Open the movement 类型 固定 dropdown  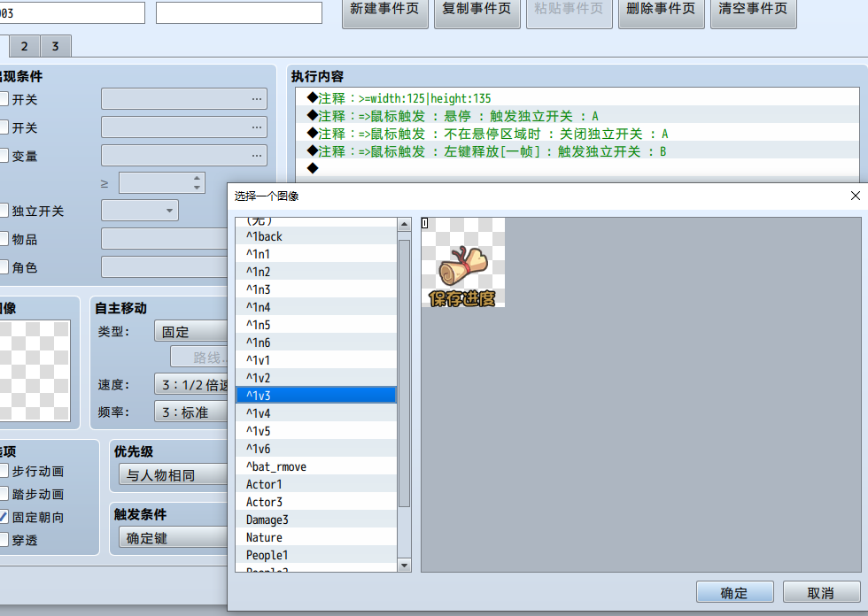coord(191,331)
